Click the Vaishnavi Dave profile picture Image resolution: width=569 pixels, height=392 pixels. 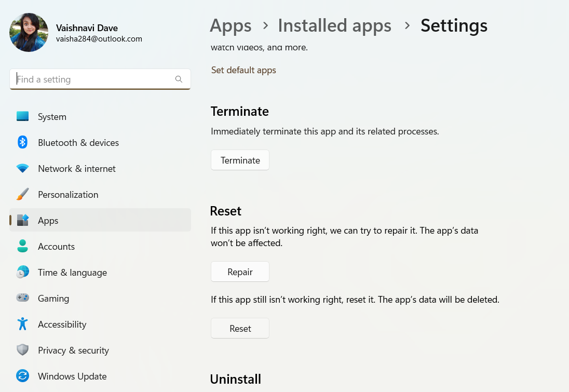tap(29, 32)
